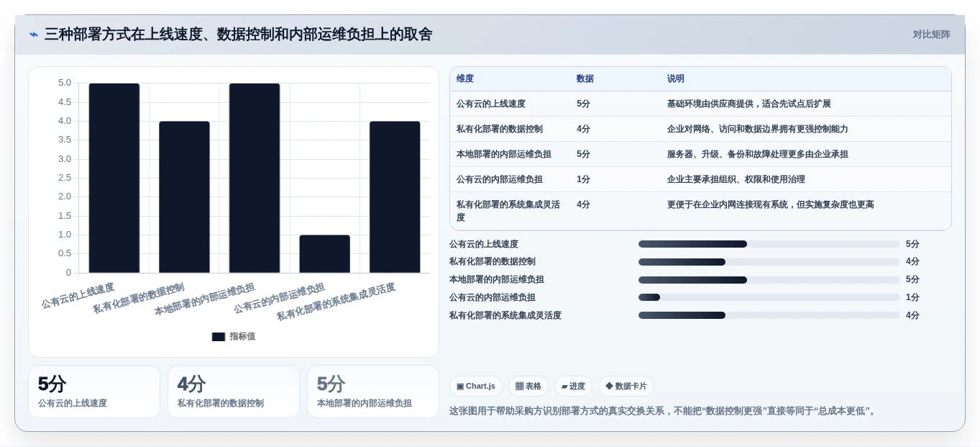Click the 私有化部署的系统集成灵活度 progress bar
Viewport: 980px width, 447px height.
[769, 315]
